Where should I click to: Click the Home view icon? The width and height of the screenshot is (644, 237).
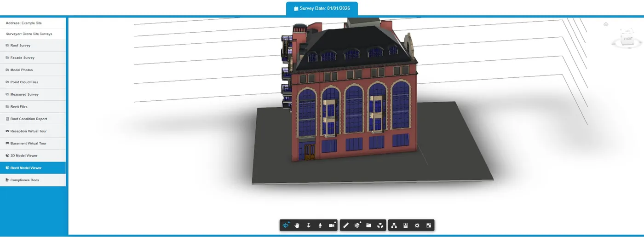tap(606, 24)
